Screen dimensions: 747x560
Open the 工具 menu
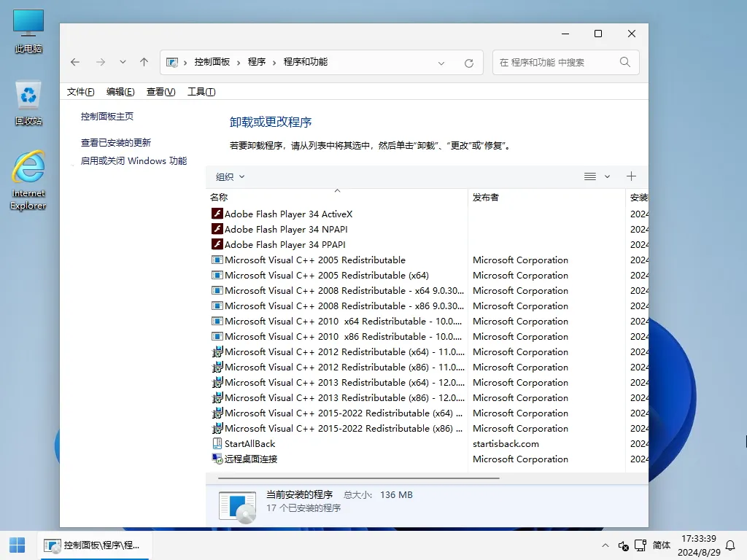201,91
